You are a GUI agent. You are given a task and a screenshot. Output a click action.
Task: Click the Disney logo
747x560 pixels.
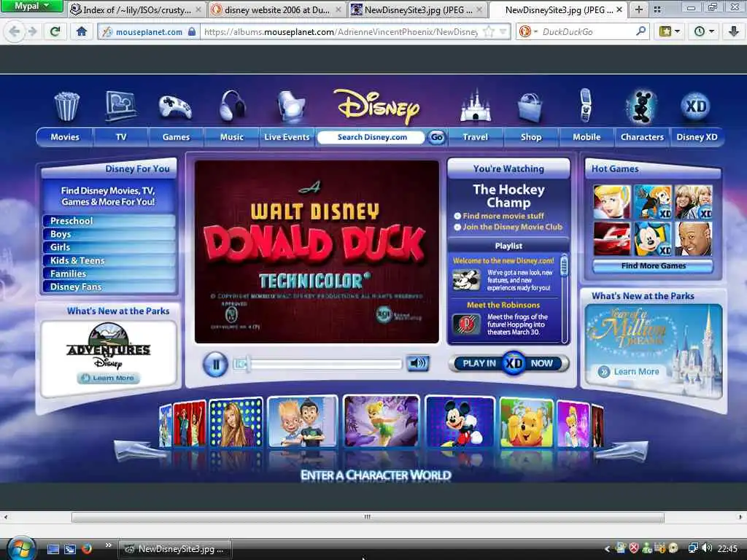tap(376, 106)
